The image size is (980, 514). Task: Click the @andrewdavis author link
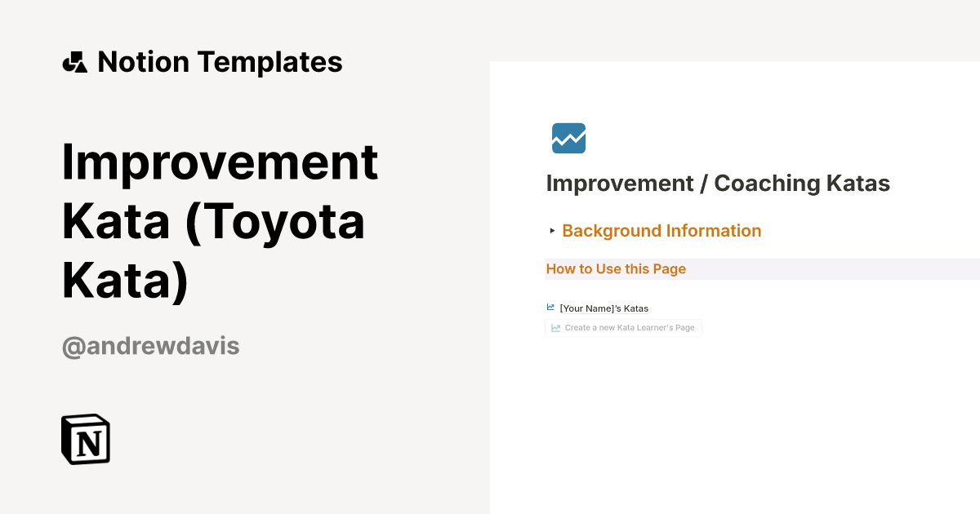150,346
